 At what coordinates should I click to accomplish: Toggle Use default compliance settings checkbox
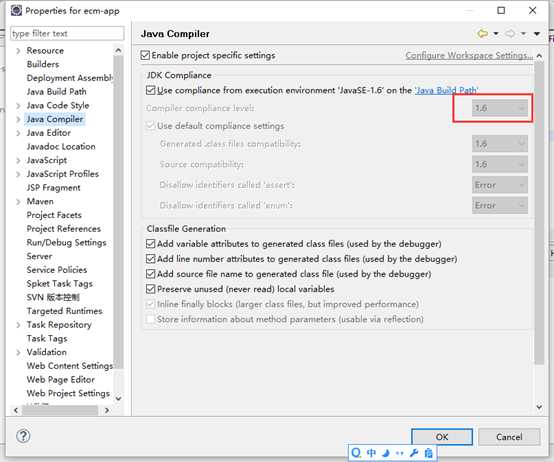[151, 126]
